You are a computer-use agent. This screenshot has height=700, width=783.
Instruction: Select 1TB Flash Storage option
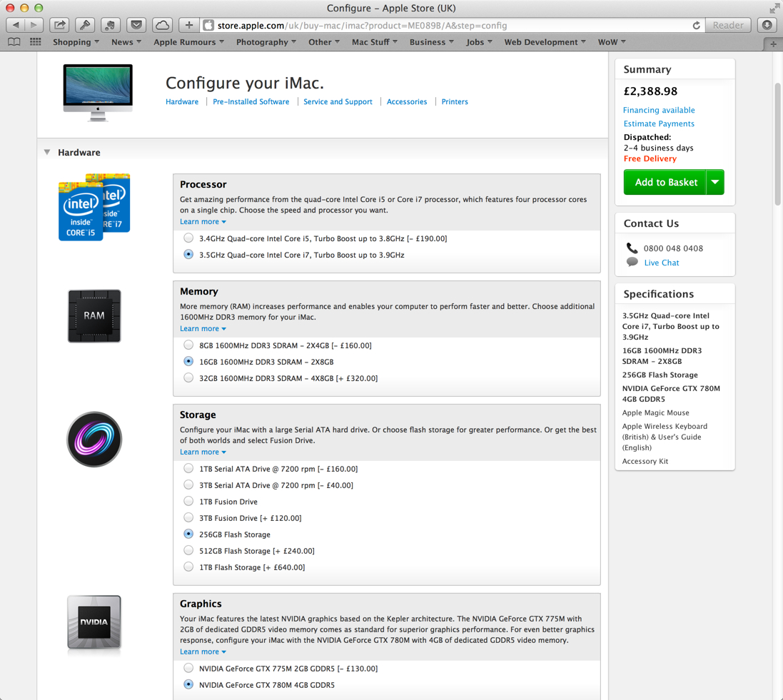point(188,567)
